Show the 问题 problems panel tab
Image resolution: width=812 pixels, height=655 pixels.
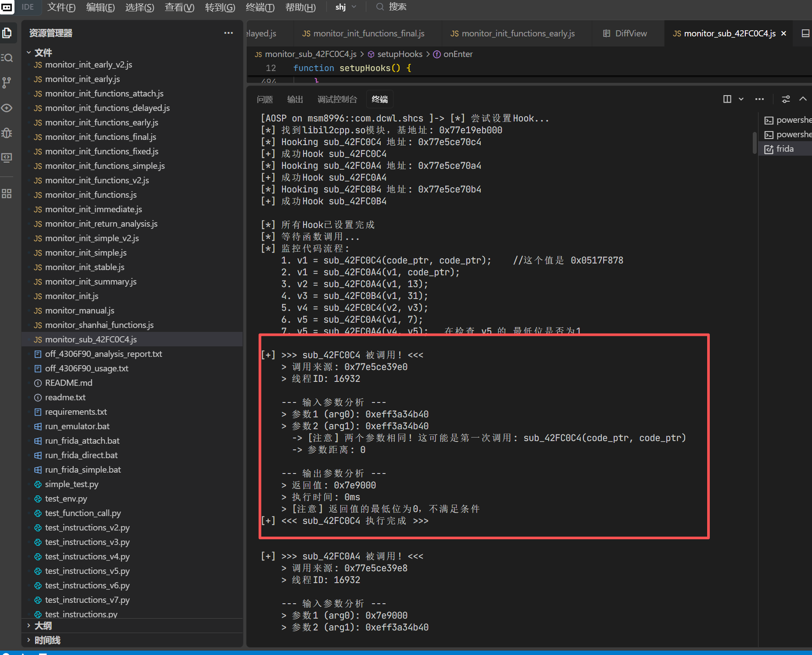coord(265,100)
